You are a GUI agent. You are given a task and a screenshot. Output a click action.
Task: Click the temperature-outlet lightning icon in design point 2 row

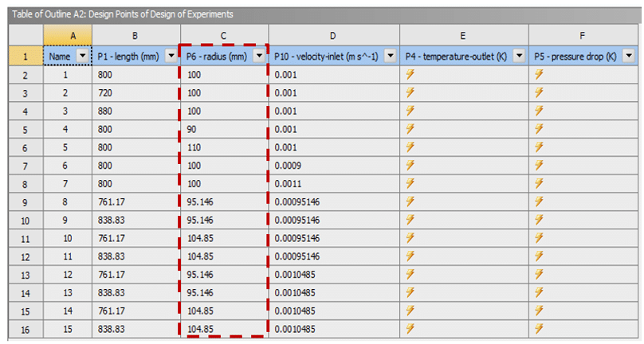(410, 92)
